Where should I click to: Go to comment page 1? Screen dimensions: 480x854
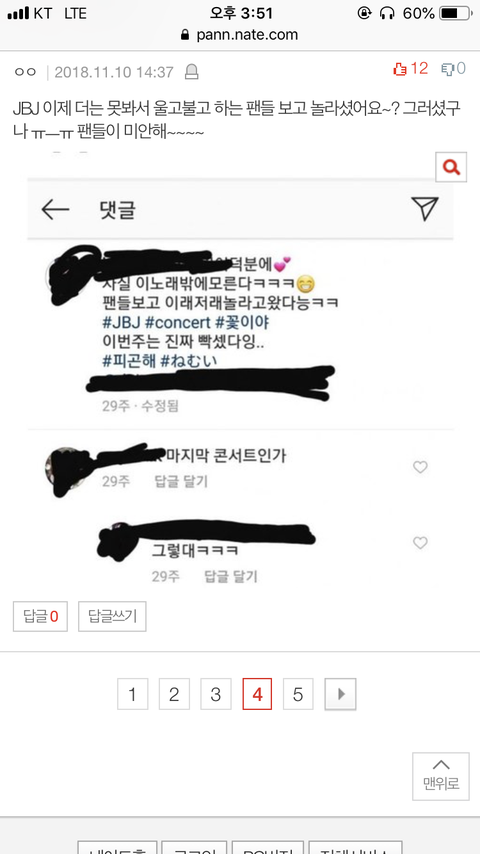click(x=132, y=694)
